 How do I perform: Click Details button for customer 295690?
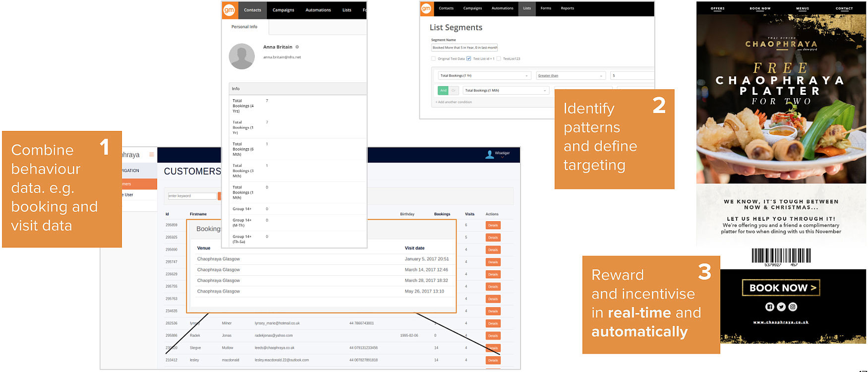tap(493, 250)
